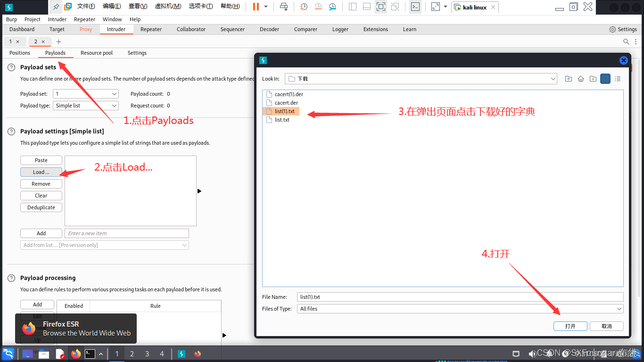The width and height of the screenshot is (644, 362).
Task: Launch terminal emulator from Kali panel
Action: pyautogui.click(x=90, y=354)
